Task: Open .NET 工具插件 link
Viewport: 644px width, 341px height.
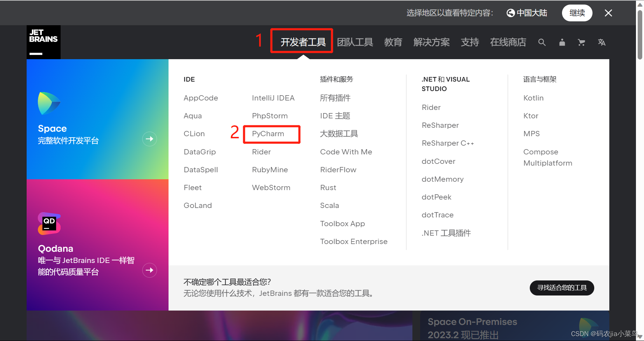Action: pyautogui.click(x=446, y=233)
